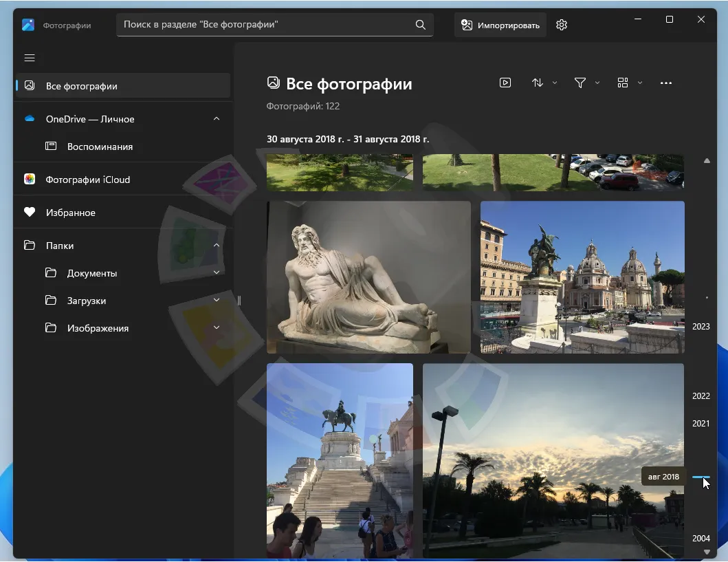This screenshot has width=728, height=562.
Task: Click the OneDrive cloud icon in sidebar
Action: (29, 118)
